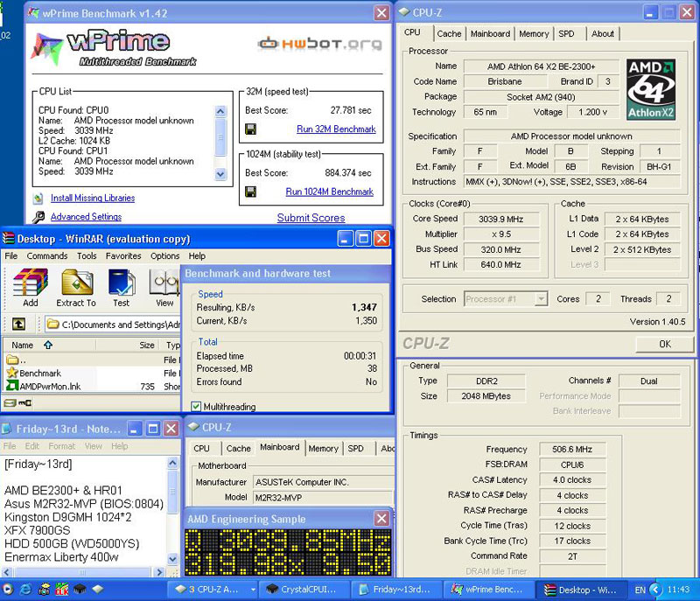Open the Notepad Format menu
The image size is (700, 601).
coord(62,446)
